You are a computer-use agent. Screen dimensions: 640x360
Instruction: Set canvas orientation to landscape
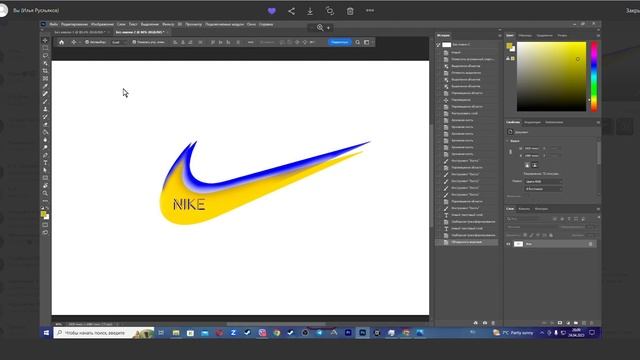click(x=534, y=165)
